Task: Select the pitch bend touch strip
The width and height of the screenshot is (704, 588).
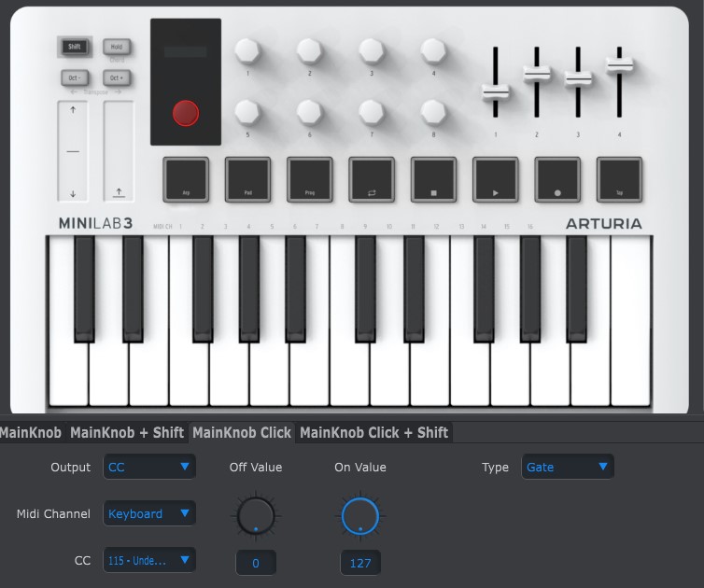Action: (73, 151)
